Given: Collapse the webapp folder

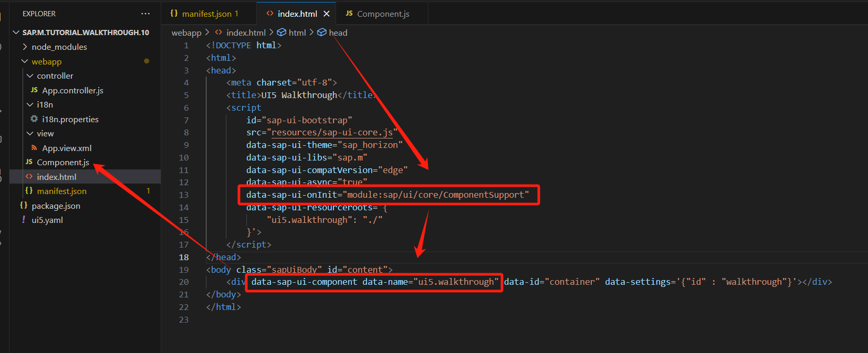Looking at the screenshot, I should [x=25, y=61].
